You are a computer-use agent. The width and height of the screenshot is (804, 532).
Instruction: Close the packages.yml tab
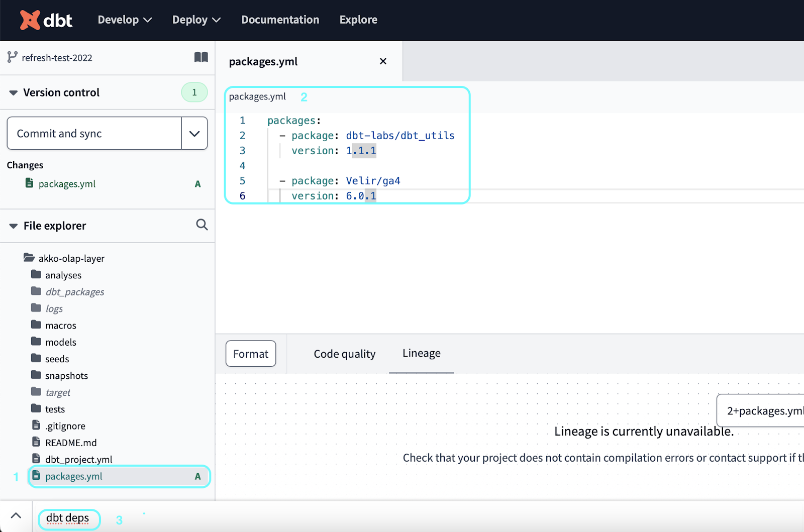tap(383, 61)
